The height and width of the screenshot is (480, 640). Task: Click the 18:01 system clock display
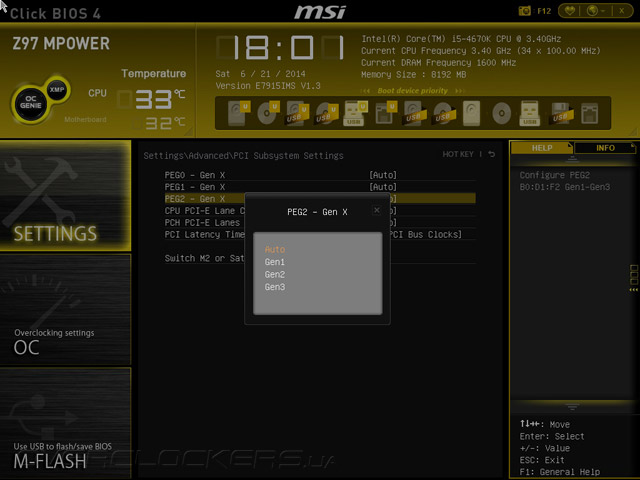tap(281, 47)
